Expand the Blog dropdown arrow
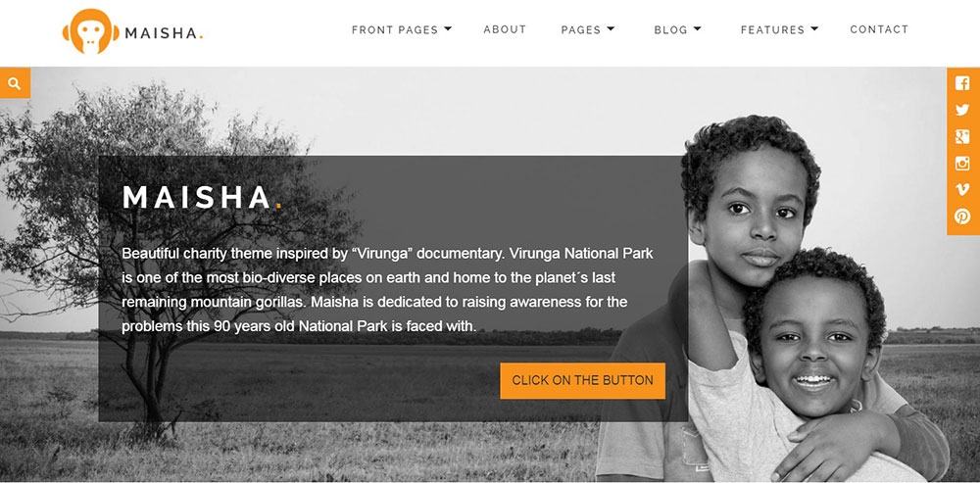The width and height of the screenshot is (980, 483). pos(698,28)
